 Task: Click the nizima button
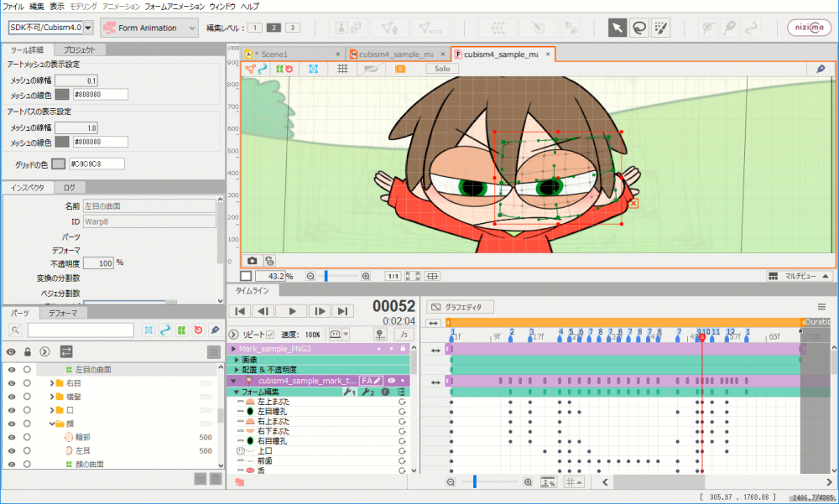coord(809,28)
